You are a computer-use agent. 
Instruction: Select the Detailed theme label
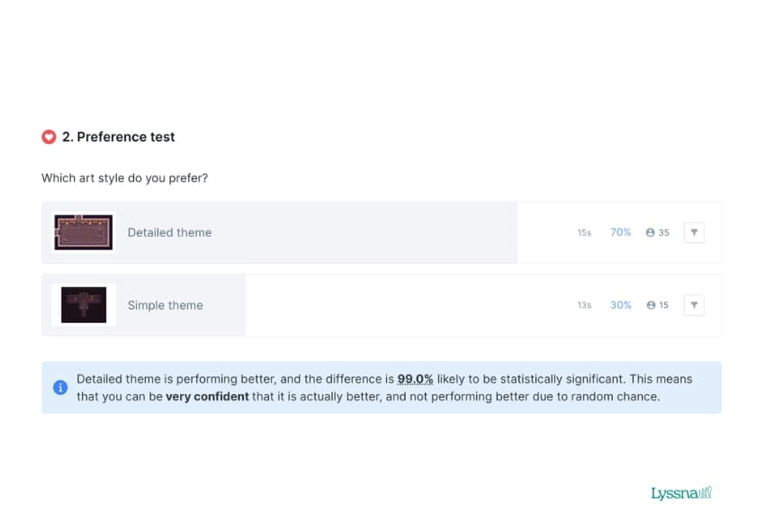point(169,232)
